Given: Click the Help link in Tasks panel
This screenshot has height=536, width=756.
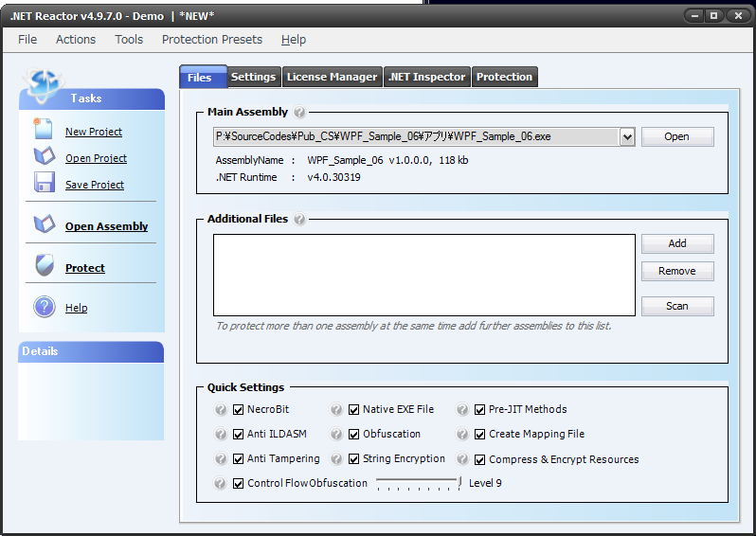Looking at the screenshot, I should [x=76, y=308].
